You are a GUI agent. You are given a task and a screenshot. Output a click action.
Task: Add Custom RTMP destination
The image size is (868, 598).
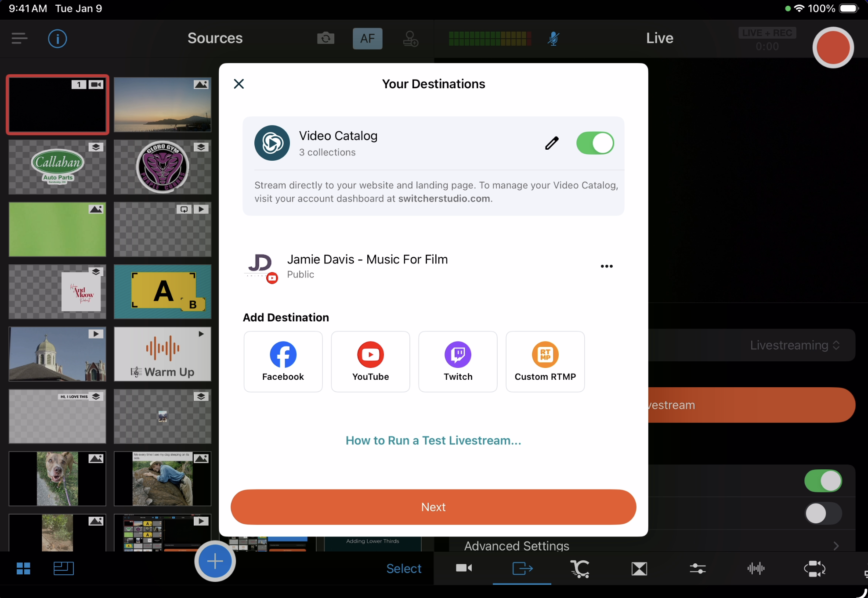pyautogui.click(x=545, y=361)
